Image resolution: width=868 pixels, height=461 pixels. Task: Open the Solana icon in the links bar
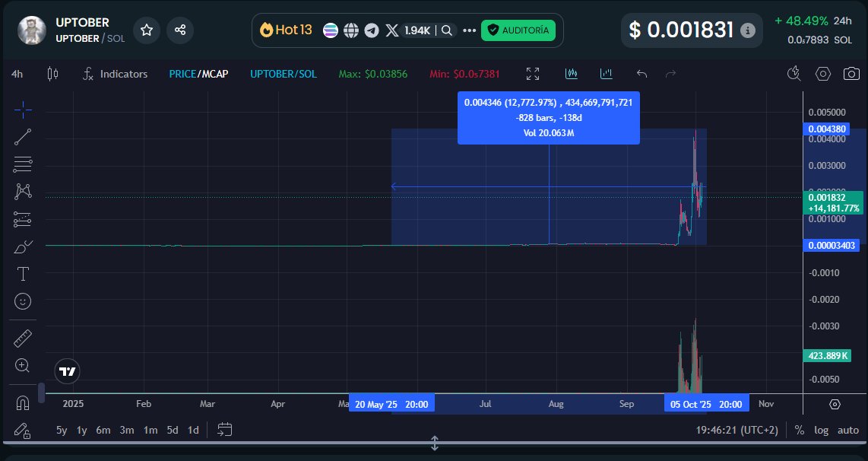331,30
